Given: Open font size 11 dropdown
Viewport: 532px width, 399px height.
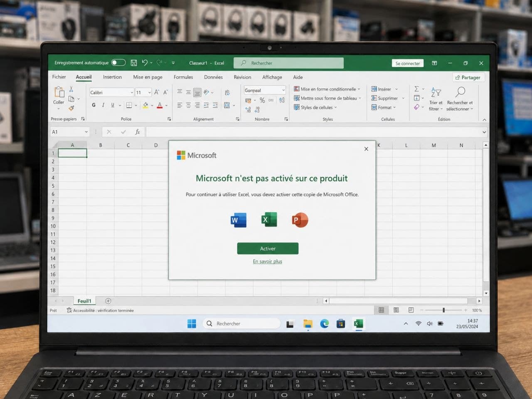Looking at the screenshot, I should (x=149, y=93).
